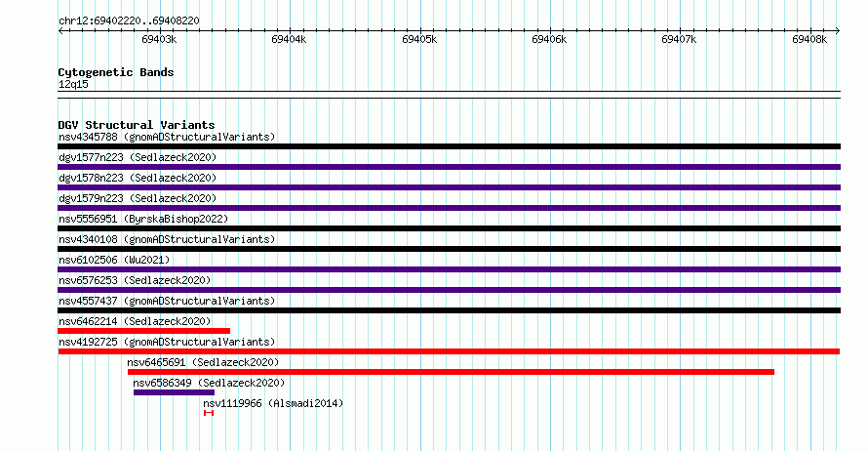Click the 69403k ruler tick label
The width and height of the screenshot is (868, 451).
159,39
